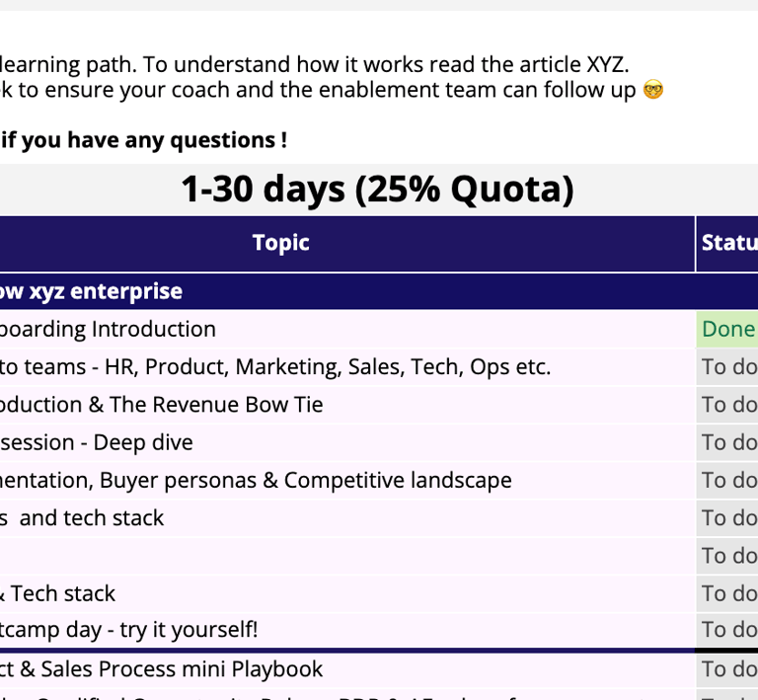Open status for the Revenue Bow Tie row

pos(728,405)
